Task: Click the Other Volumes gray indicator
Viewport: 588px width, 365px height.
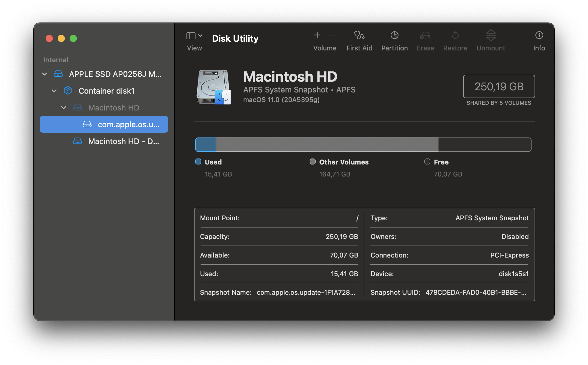Action: pyautogui.click(x=313, y=162)
